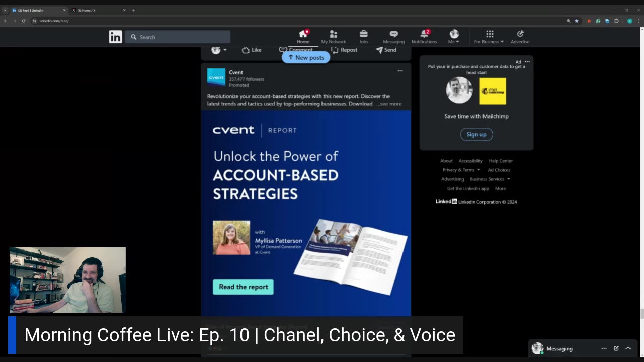Open the Advertising footer link

(452, 179)
